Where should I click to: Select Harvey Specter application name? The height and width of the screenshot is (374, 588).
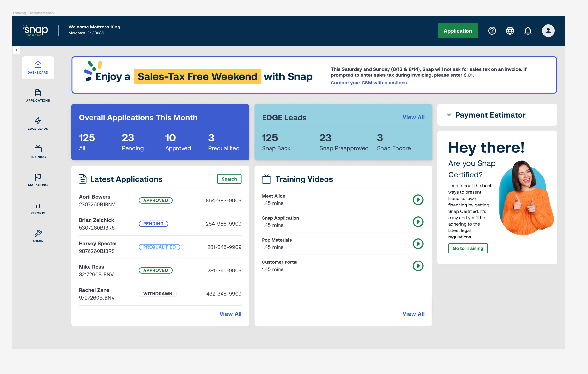coord(98,244)
